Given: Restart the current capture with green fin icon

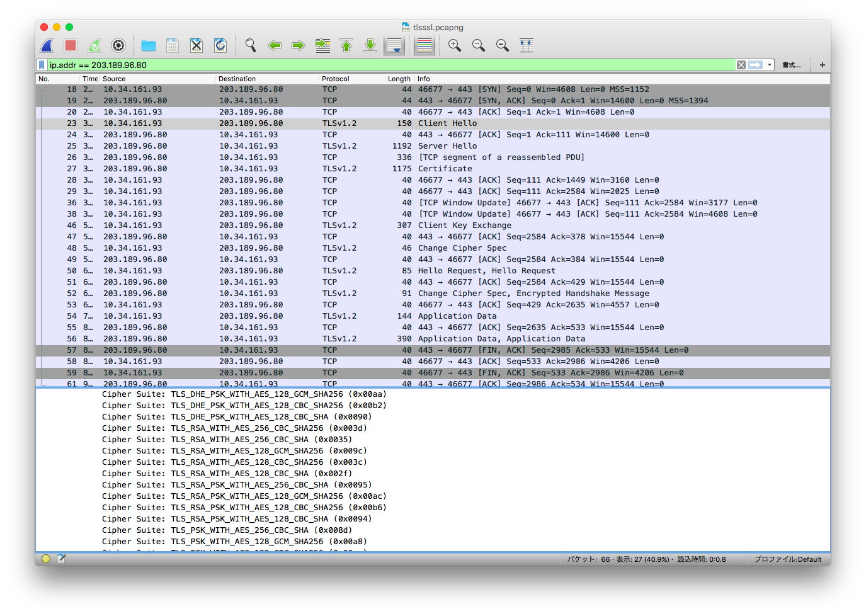Looking at the screenshot, I should point(94,45).
